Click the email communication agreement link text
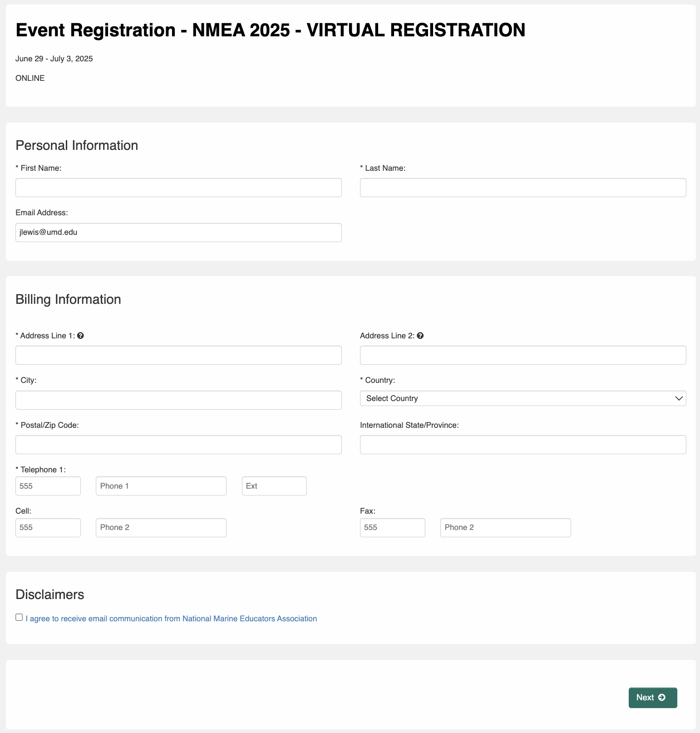Screen dimensions: 700x733 pos(171,619)
